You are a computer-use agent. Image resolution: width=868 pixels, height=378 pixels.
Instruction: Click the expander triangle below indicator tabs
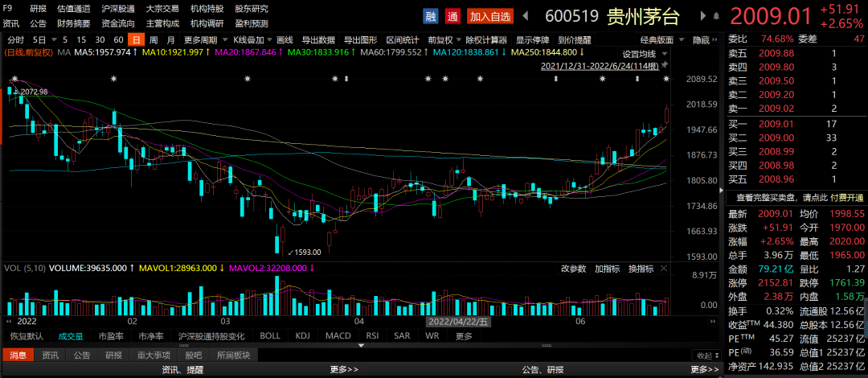pyautogui.click(x=362, y=345)
